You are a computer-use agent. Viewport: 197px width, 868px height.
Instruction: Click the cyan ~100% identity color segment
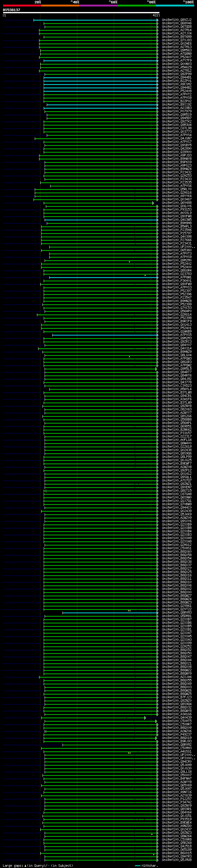pyautogui.click(x=175, y=6)
